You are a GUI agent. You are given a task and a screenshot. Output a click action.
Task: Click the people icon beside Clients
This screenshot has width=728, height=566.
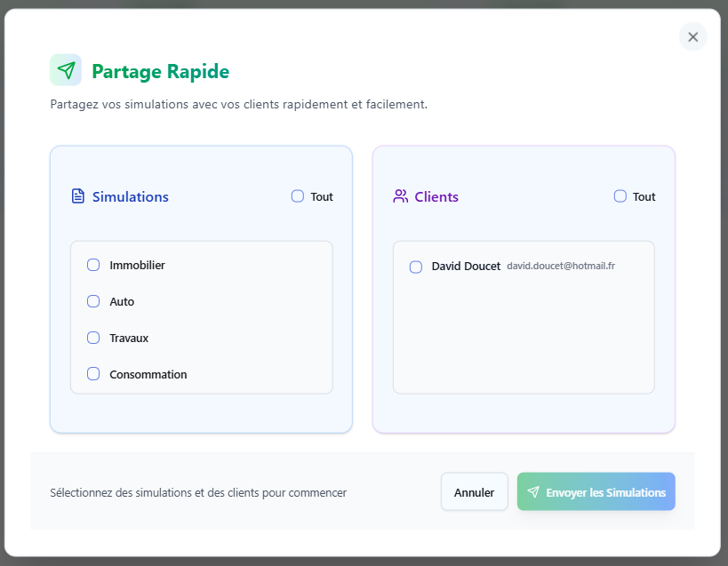coord(400,196)
